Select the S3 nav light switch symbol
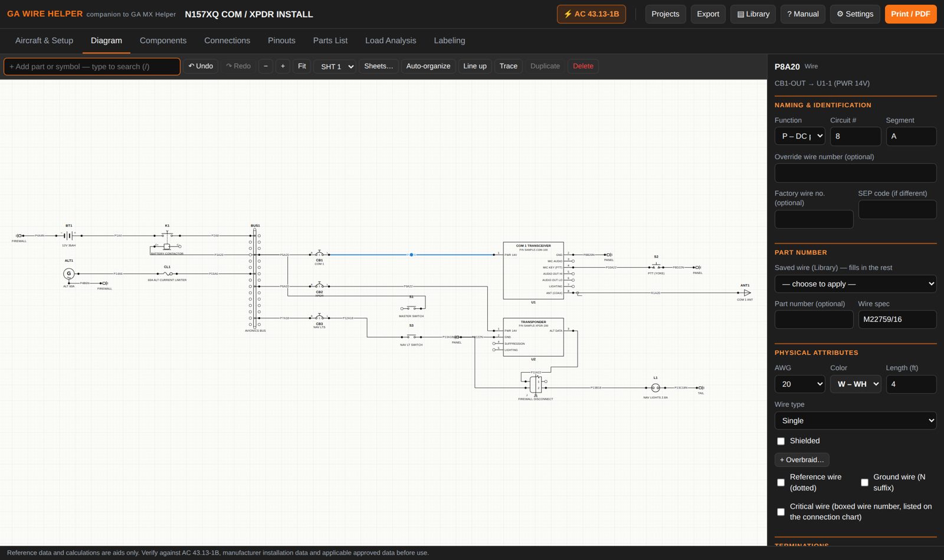Screen dimensions: 944x560 [x=412, y=337]
